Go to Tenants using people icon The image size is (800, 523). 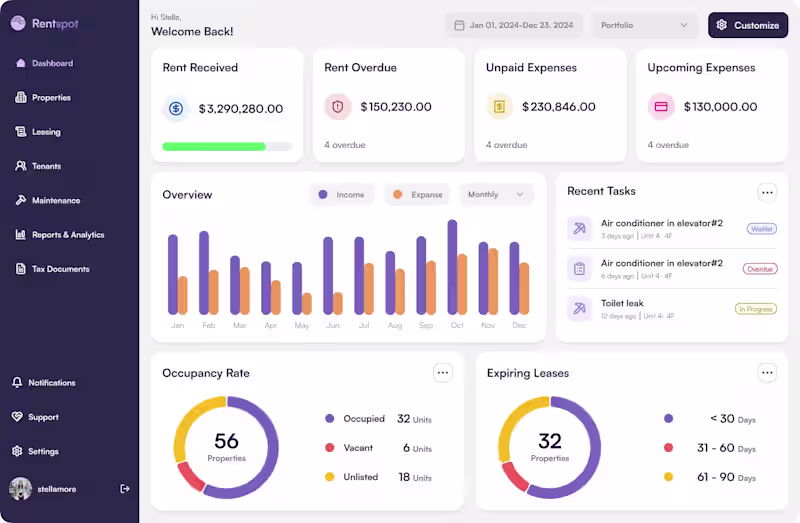click(x=20, y=166)
